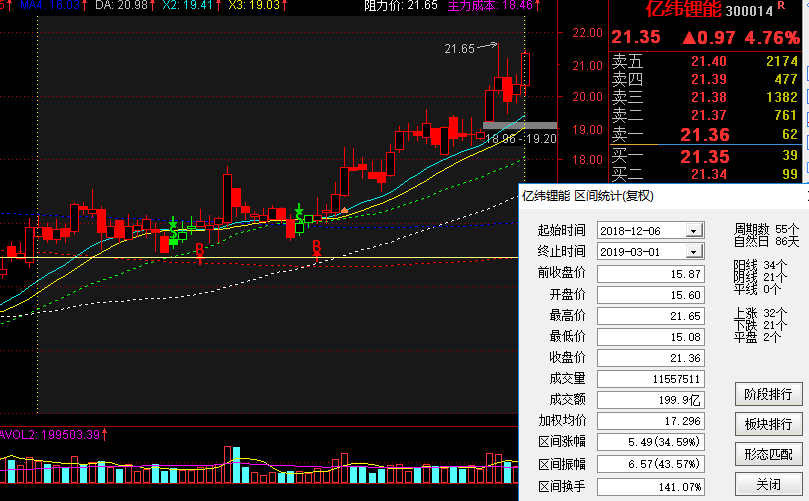Select the 最高价 field showing 21.65
Screen dimensions: 809x501
click(x=651, y=316)
